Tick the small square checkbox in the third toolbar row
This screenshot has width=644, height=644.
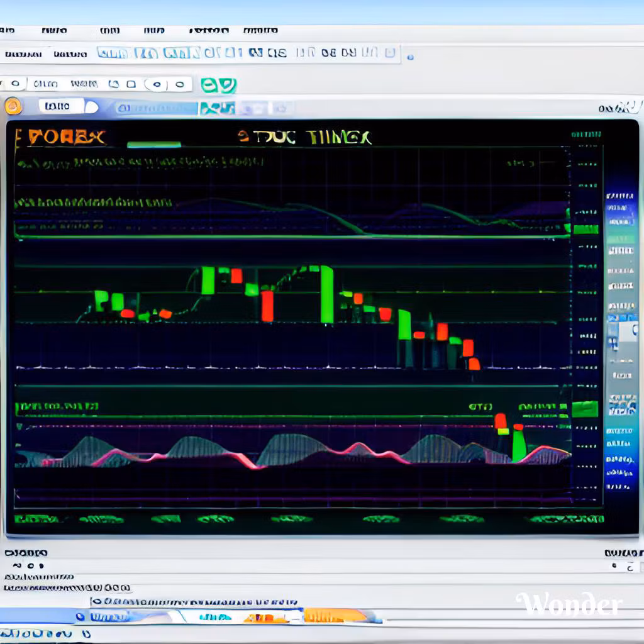(131, 84)
